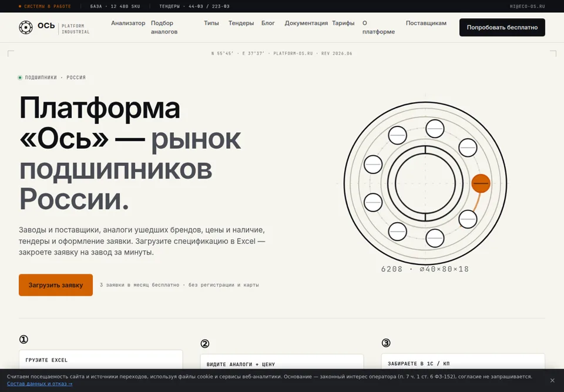Go to Подбор аналогов page
This screenshot has width=564, height=392.
164,28
